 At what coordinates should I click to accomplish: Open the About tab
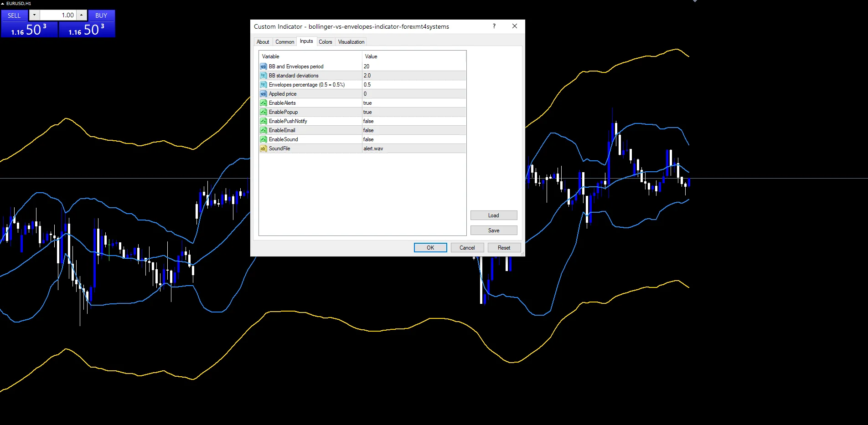tap(263, 42)
